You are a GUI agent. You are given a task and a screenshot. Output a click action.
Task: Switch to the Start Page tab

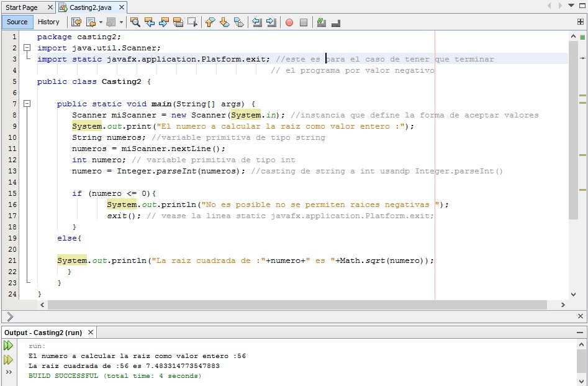point(22,7)
